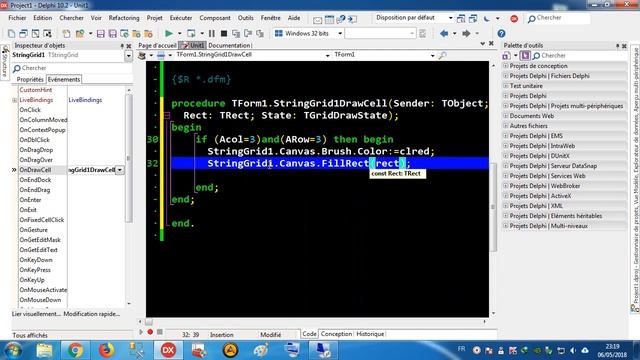This screenshot has height=360, width=640.
Task: Open the Fichier menu
Action: click(x=17, y=18)
